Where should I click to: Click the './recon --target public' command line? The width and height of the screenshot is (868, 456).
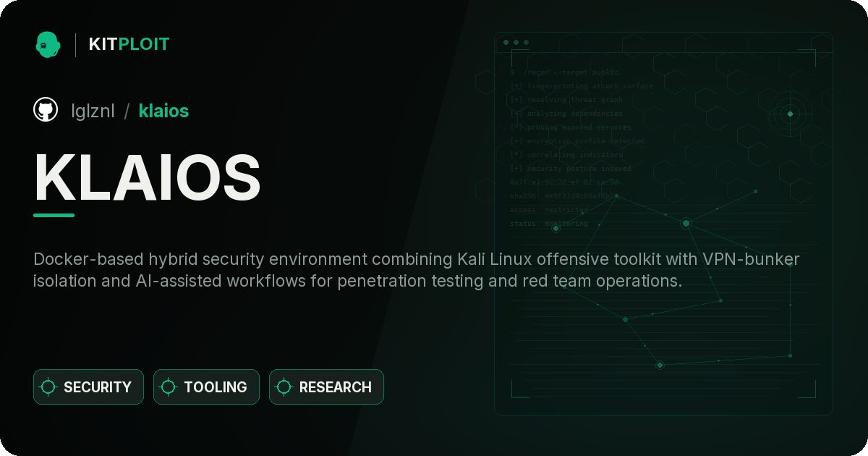(565, 72)
